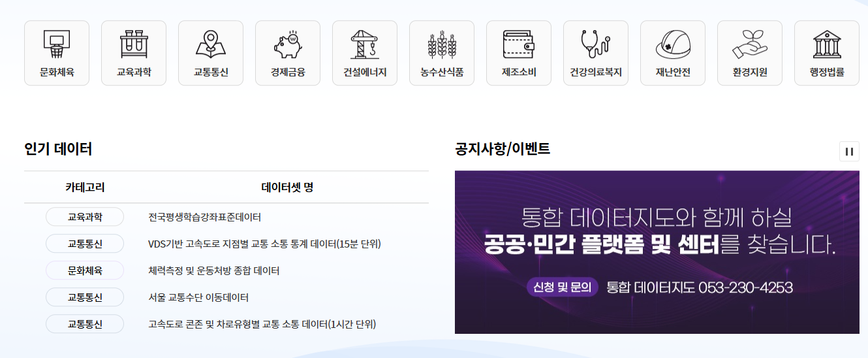This screenshot has height=358, width=868.
Task: Open 체력측정 및 운동처방 종합 데이터
Action: point(213,270)
